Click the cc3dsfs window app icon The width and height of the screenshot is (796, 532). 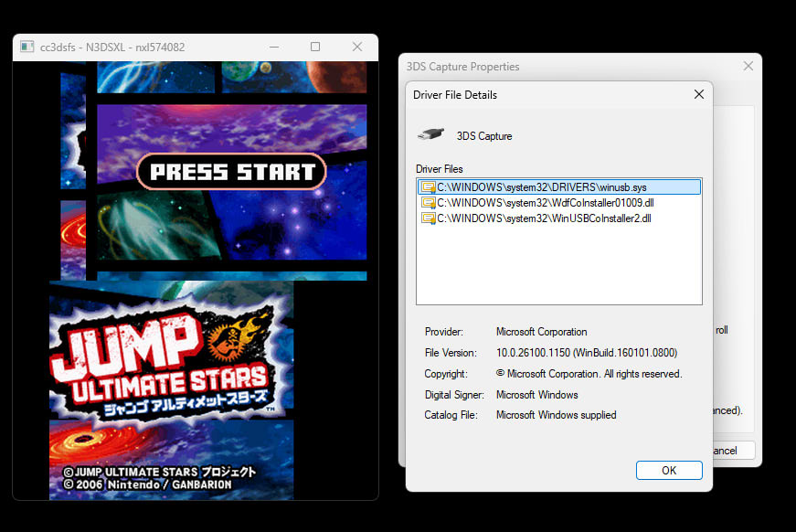coord(27,47)
